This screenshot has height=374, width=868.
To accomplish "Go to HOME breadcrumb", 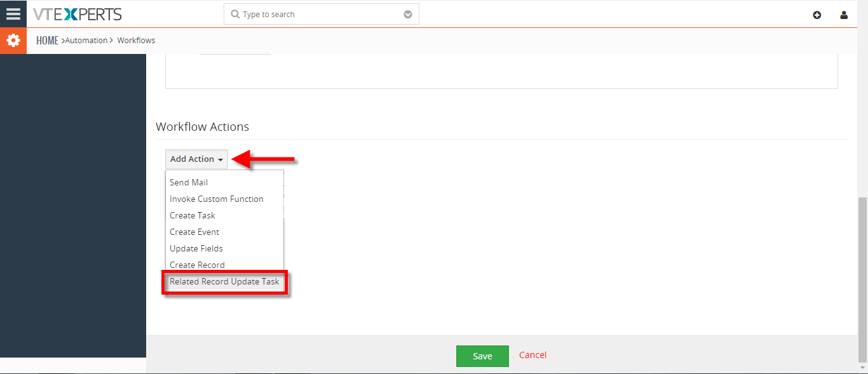I will [x=48, y=41].
